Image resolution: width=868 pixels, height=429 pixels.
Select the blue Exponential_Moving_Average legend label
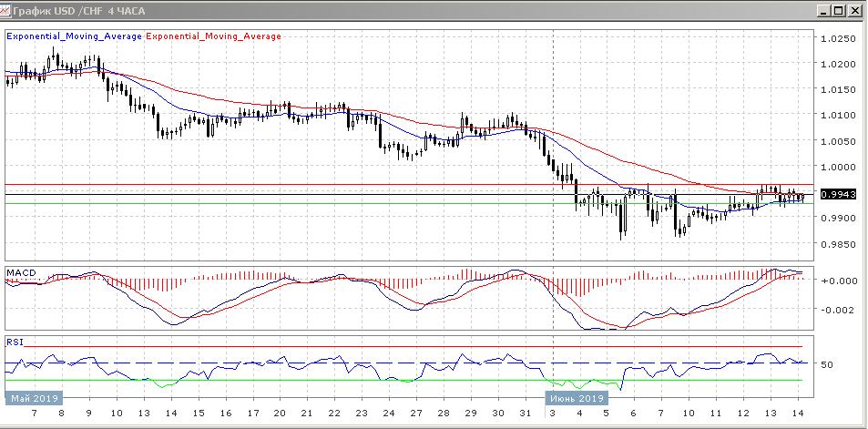point(75,36)
